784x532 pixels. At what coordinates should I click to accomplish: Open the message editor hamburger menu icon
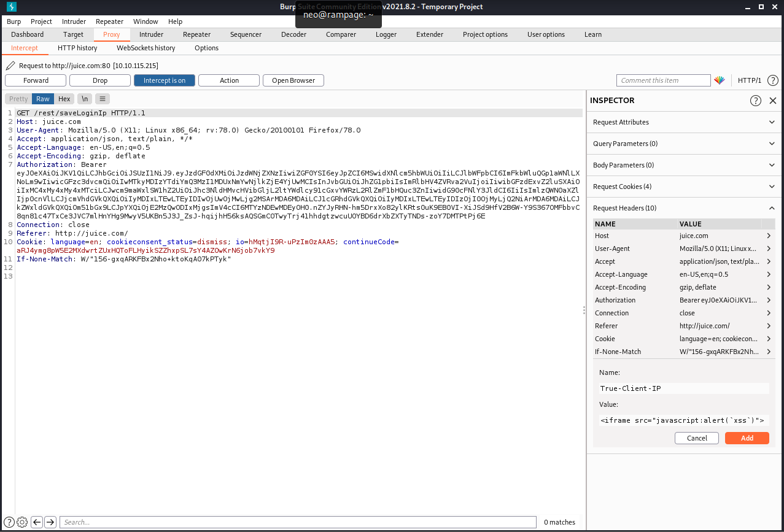tap(103, 99)
